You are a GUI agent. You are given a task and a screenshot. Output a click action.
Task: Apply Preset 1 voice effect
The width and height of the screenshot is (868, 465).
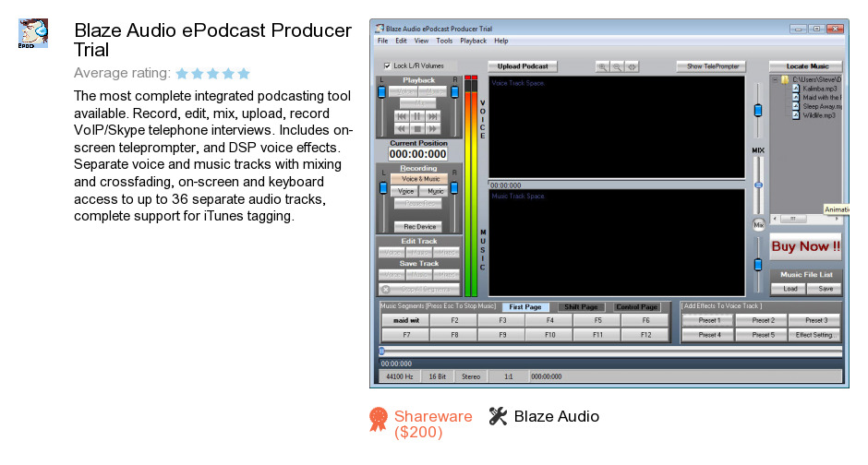tap(709, 320)
